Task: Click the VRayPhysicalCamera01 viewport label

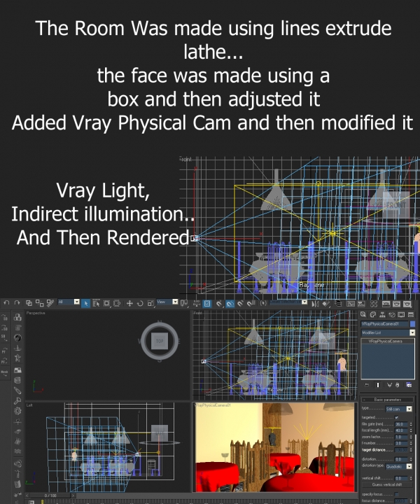Action: pos(212,405)
